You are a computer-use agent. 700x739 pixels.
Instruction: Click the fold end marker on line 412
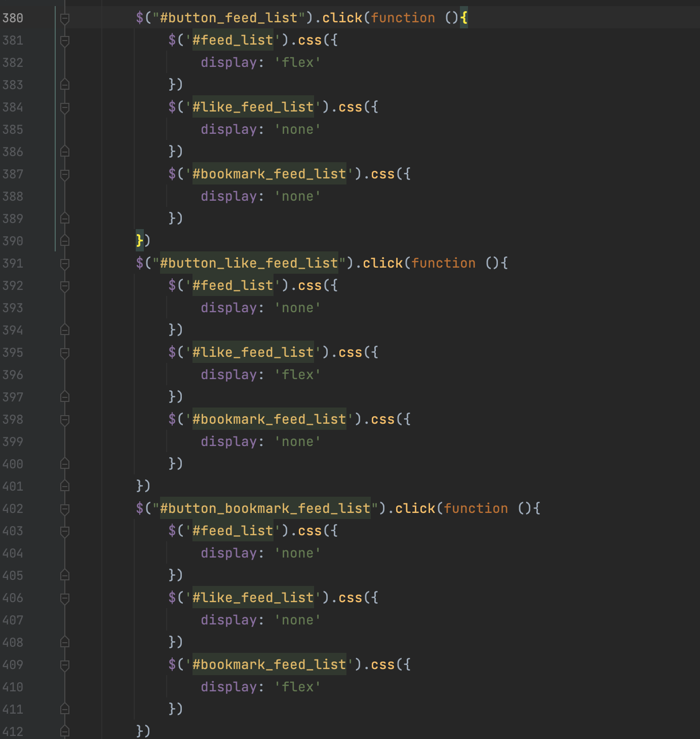coord(65,731)
